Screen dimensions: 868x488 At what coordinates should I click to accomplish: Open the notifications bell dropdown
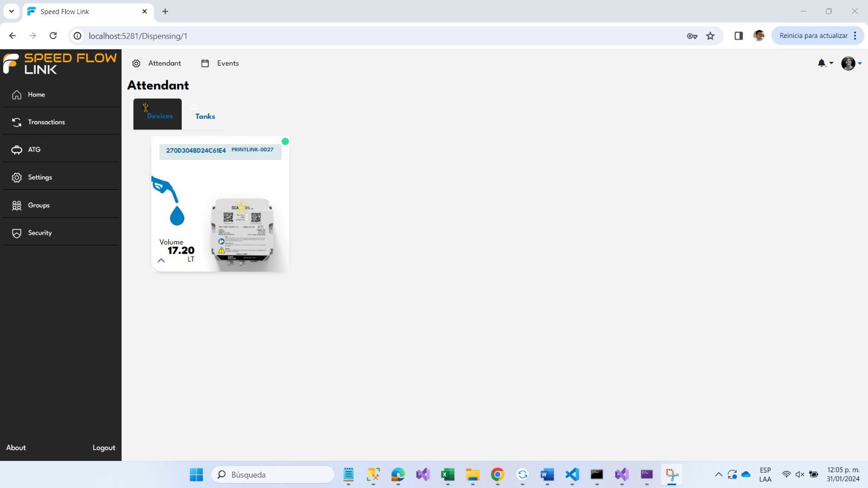coord(824,63)
